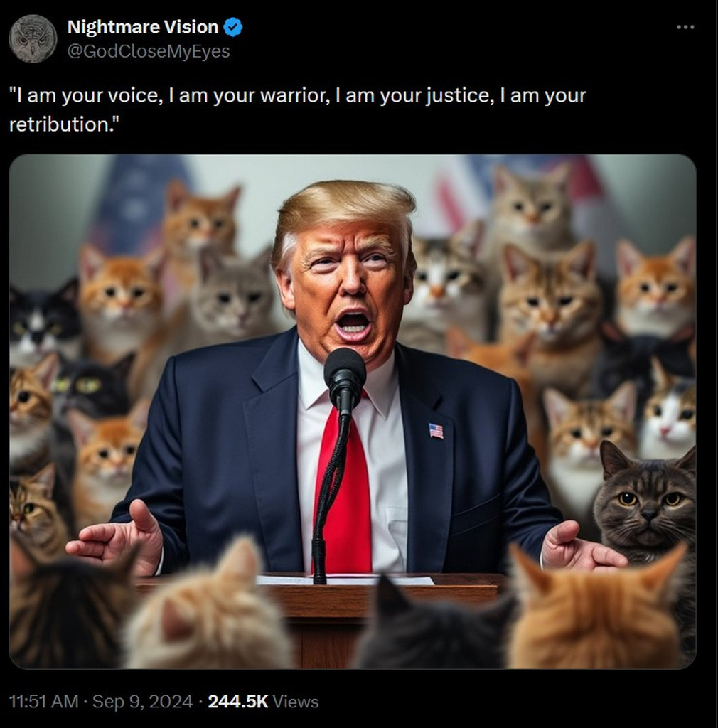718x728 pixels.
Task: Click the 11:51 AM timestamp
Action: click(43, 701)
